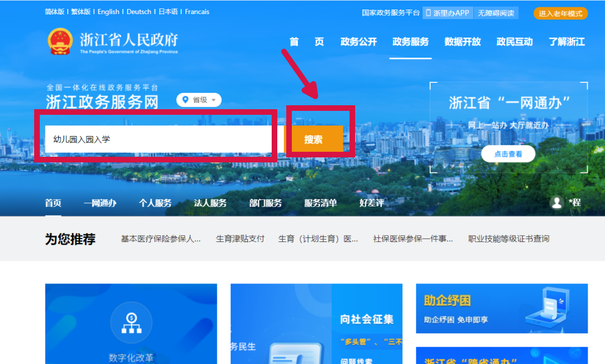Open 了解浙江 menu

coord(567,41)
